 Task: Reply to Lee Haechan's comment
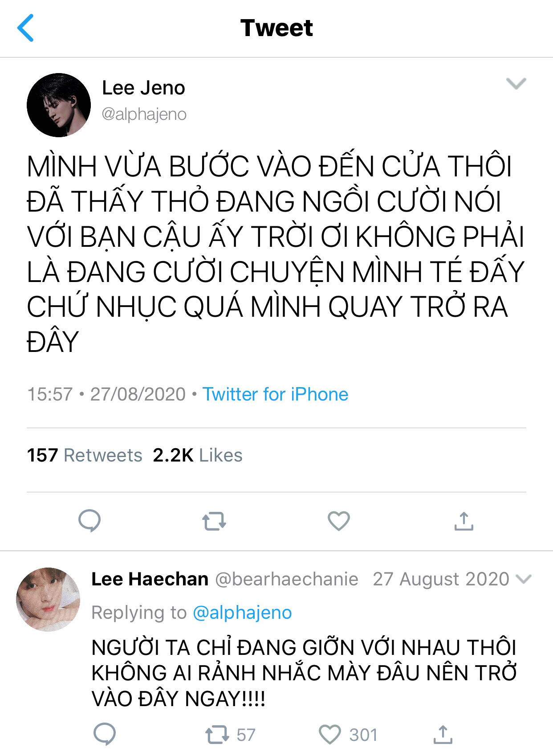[x=105, y=734]
